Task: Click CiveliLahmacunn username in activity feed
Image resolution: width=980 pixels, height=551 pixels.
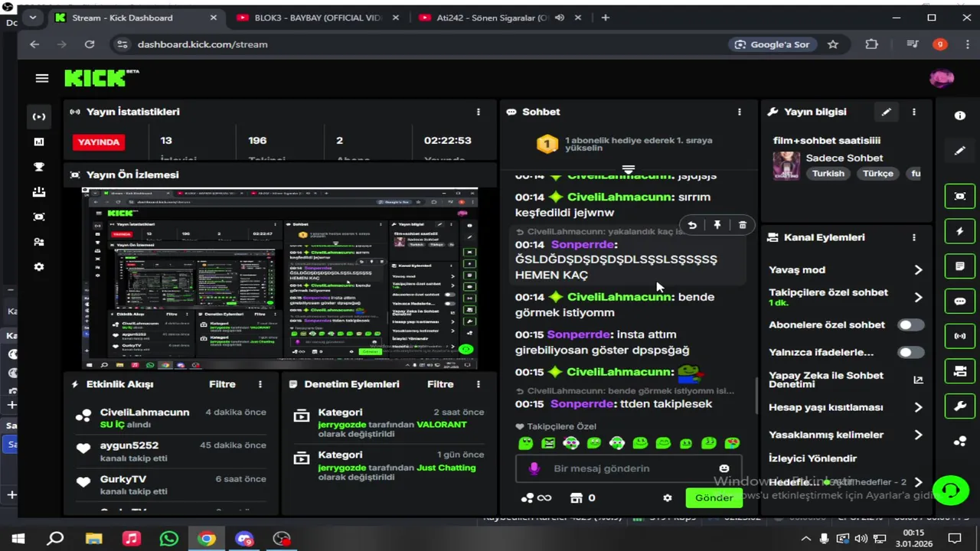Action: [145, 412]
